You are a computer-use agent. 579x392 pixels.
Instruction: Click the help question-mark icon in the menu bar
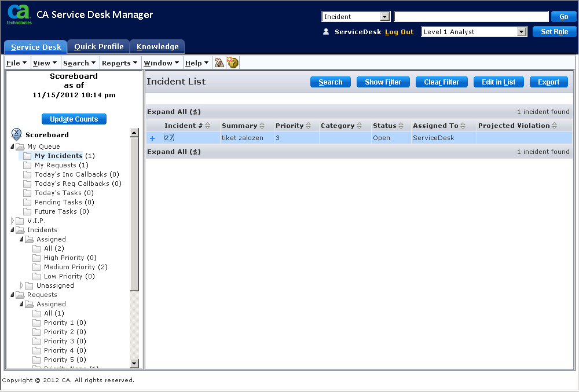(233, 63)
